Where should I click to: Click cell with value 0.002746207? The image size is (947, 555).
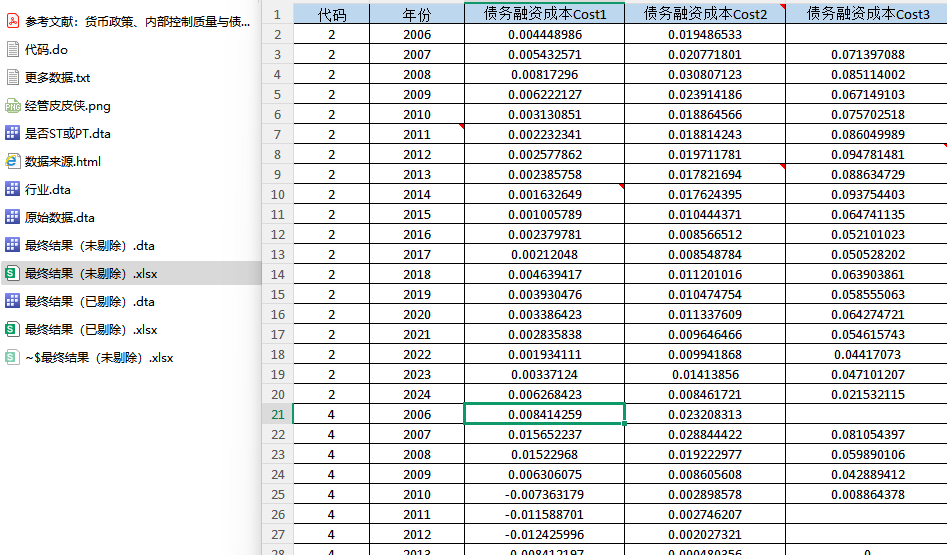coord(705,514)
